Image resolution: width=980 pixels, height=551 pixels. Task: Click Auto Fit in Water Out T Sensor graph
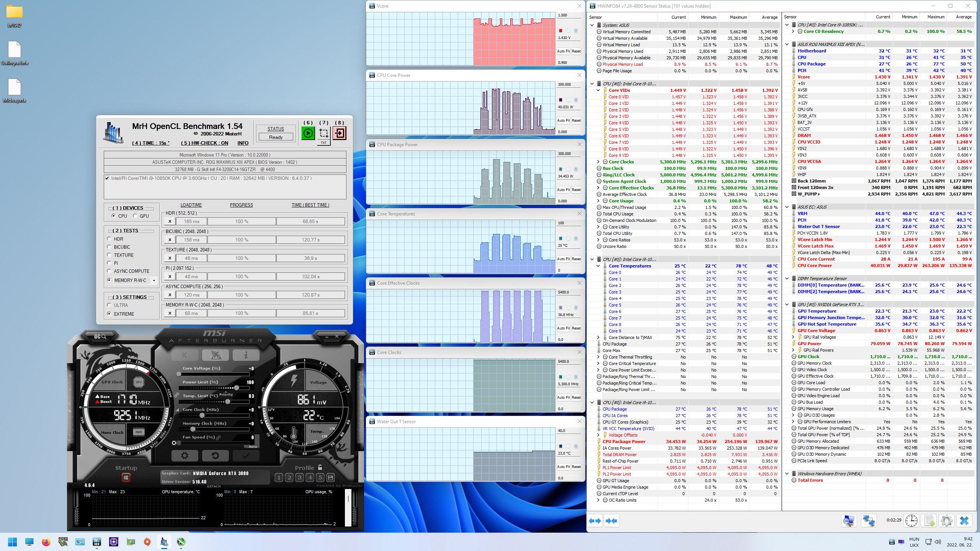point(563,467)
